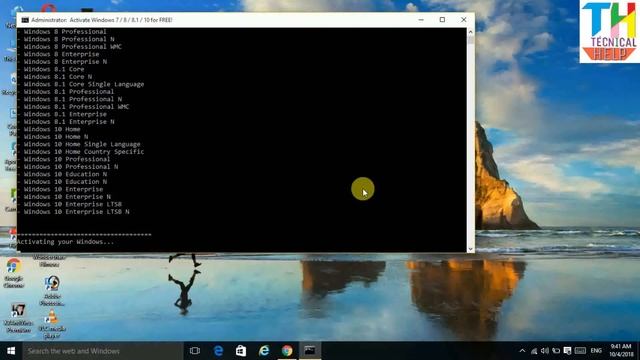Launch Internet Explorer from the taskbar
Viewport: 640px width, 360px height.
264,351
